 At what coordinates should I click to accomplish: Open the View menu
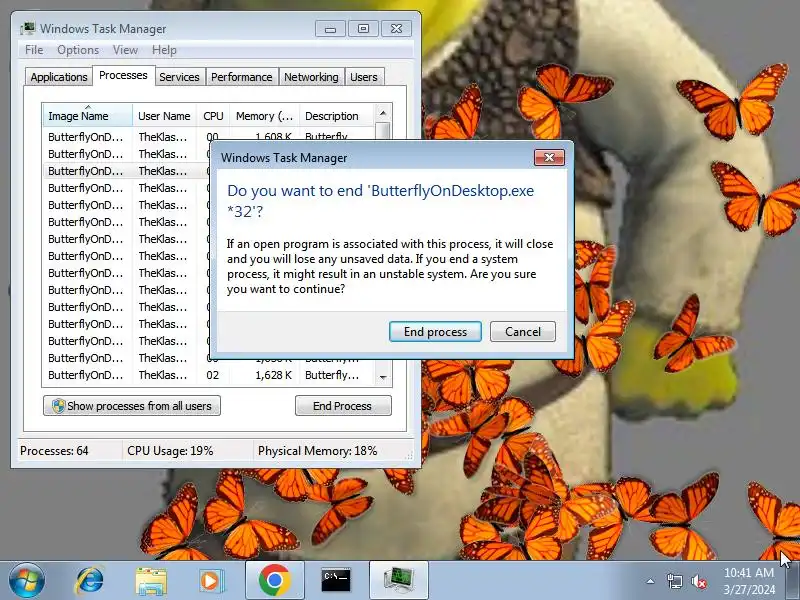pos(125,50)
